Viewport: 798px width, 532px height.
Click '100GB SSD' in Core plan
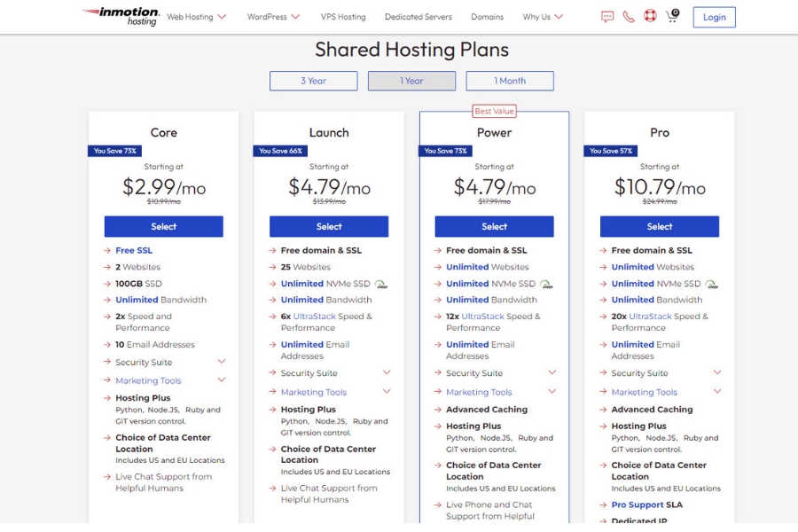point(138,284)
